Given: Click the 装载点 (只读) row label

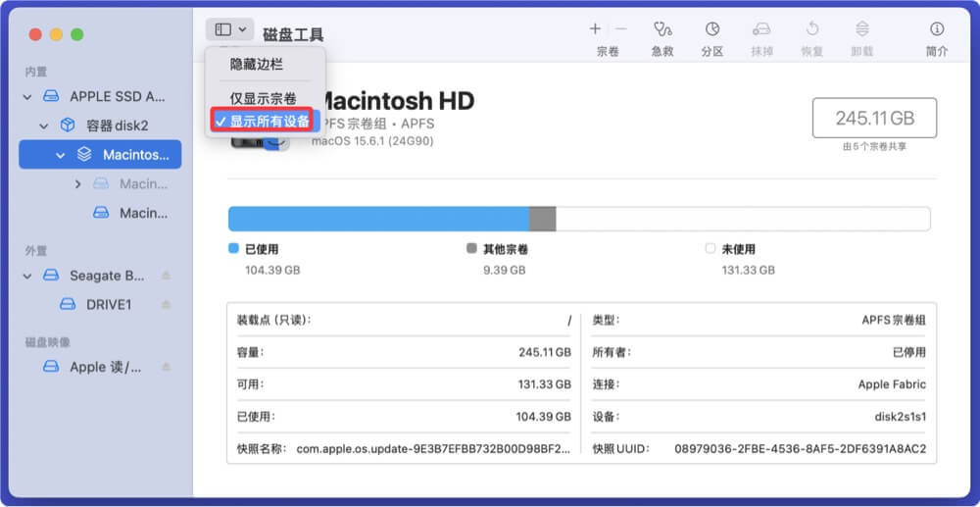Looking at the screenshot, I should [x=273, y=320].
